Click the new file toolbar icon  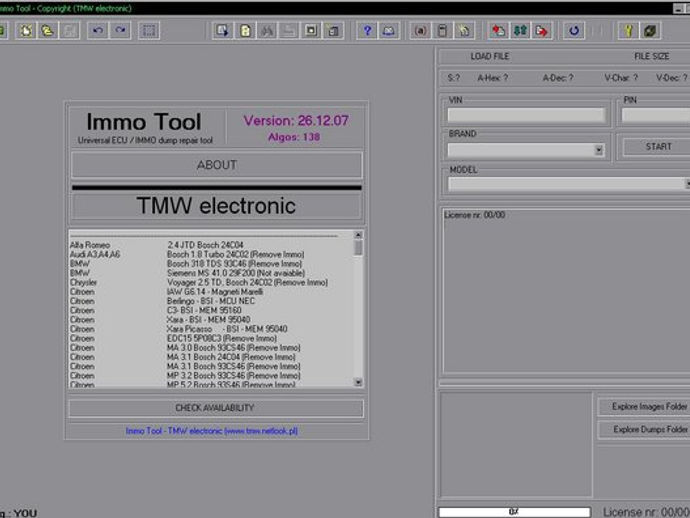26,31
